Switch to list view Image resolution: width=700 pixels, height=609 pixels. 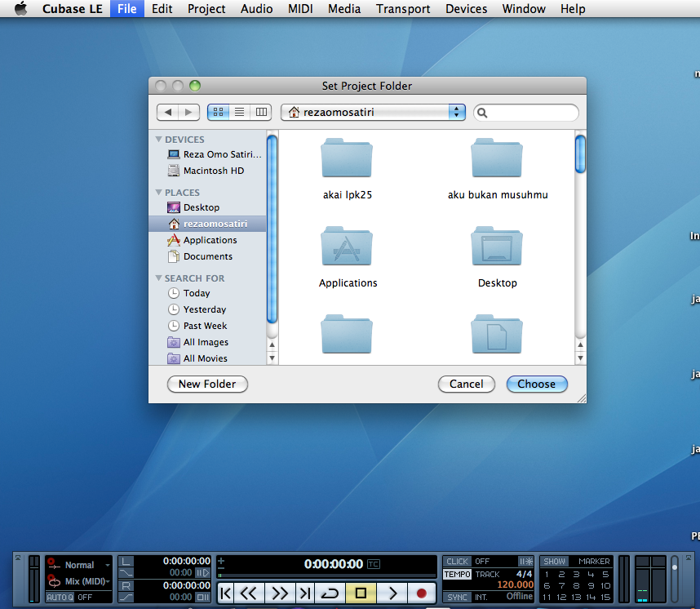tap(240, 112)
